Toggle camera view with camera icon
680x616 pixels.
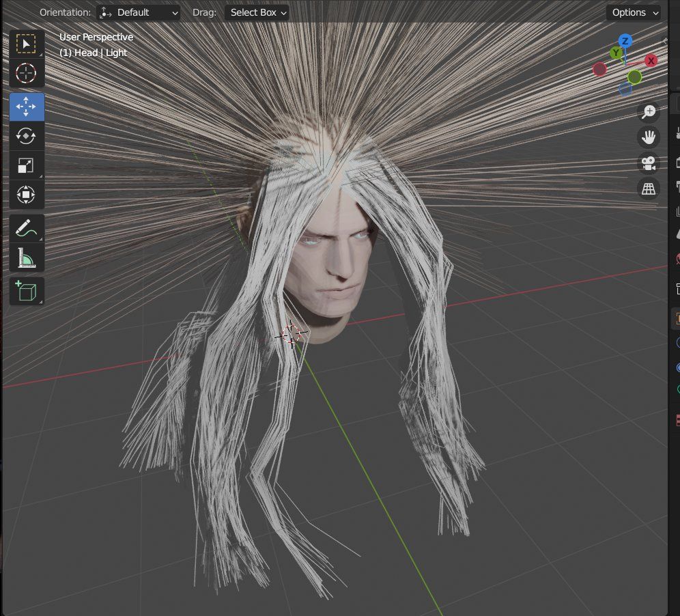click(x=648, y=163)
